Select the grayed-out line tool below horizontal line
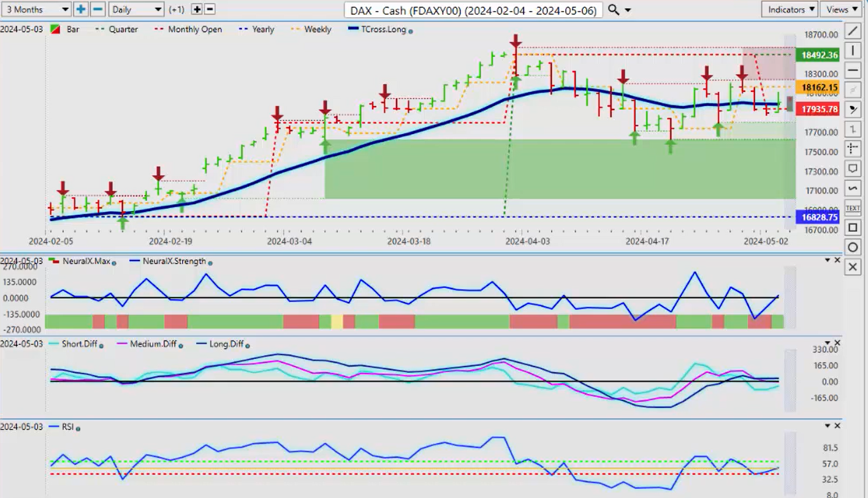The width and height of the screenshot is (868, 498). (x=853, y=89)
